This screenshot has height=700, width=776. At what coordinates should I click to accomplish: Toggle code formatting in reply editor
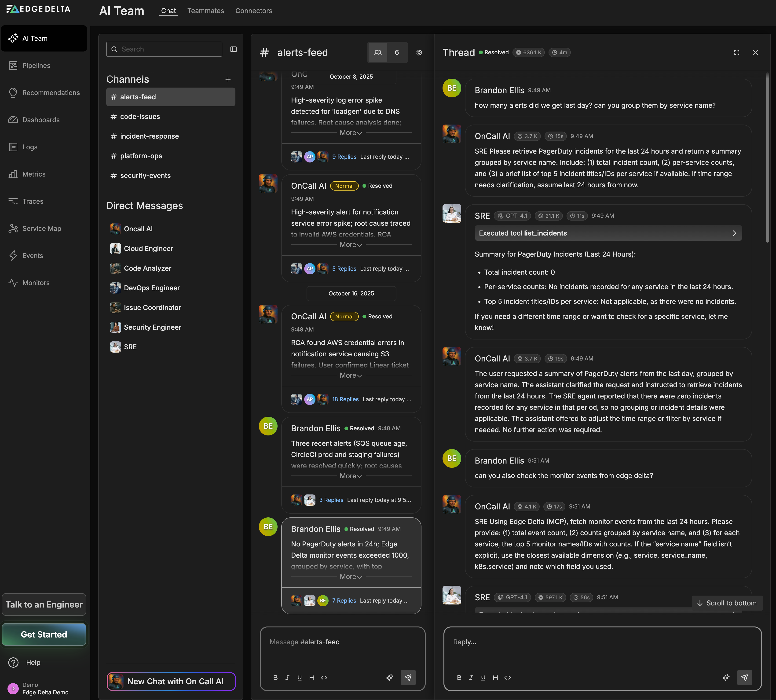point(508,678)
